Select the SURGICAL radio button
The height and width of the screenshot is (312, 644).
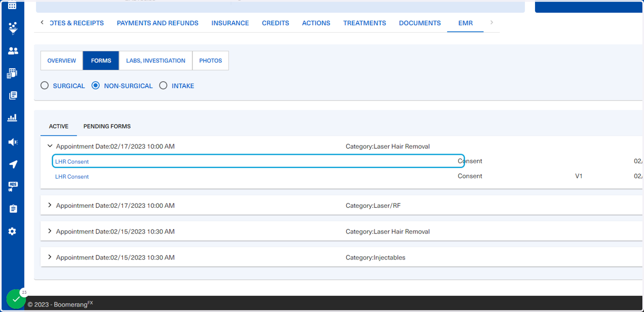[45, 85]
